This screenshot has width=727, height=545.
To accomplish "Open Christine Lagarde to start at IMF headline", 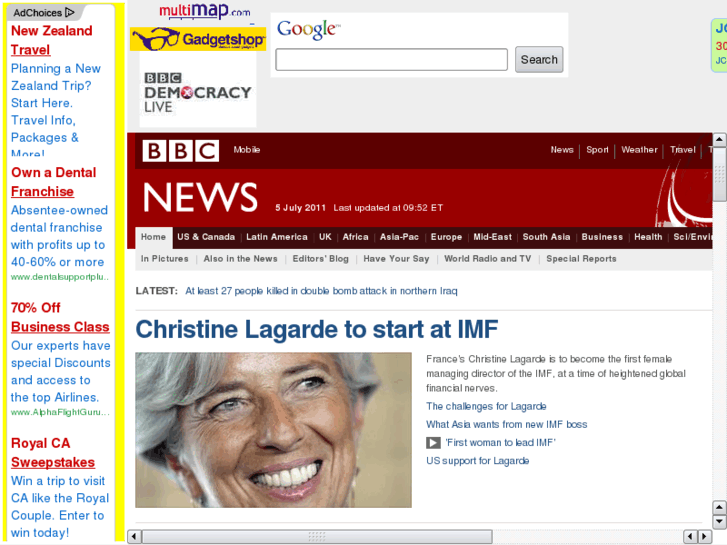I will 317,329.
